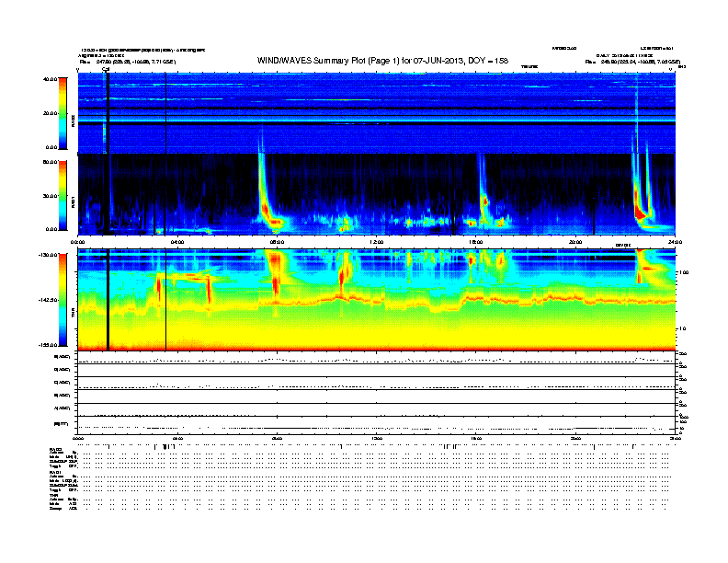Click the 24:00 tick label under RAD1 spectrogram
The width and height of the screenshot is (728, 563).
(675, 242)
